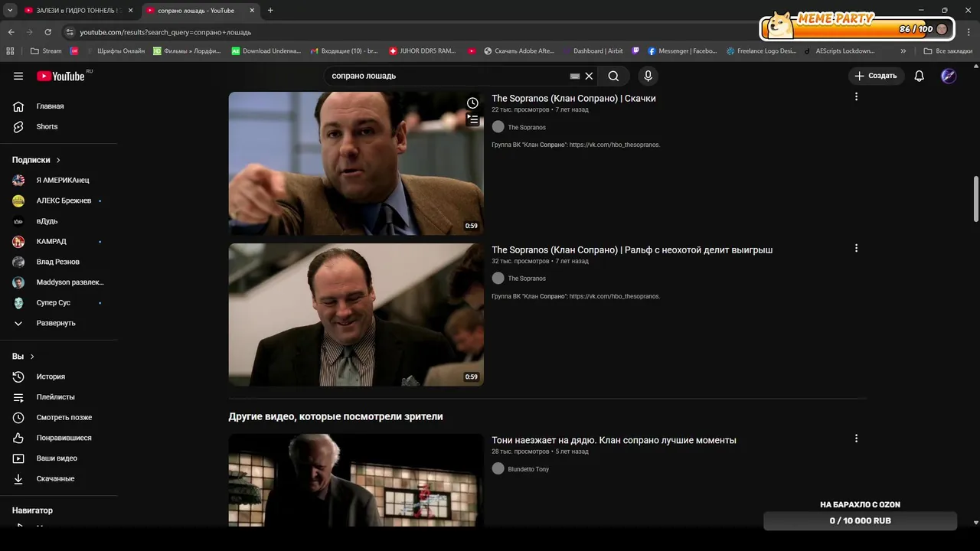Add Скачки video to queue
The width and height of the screenshot is (980, 551).
click(x=472, y=119)
